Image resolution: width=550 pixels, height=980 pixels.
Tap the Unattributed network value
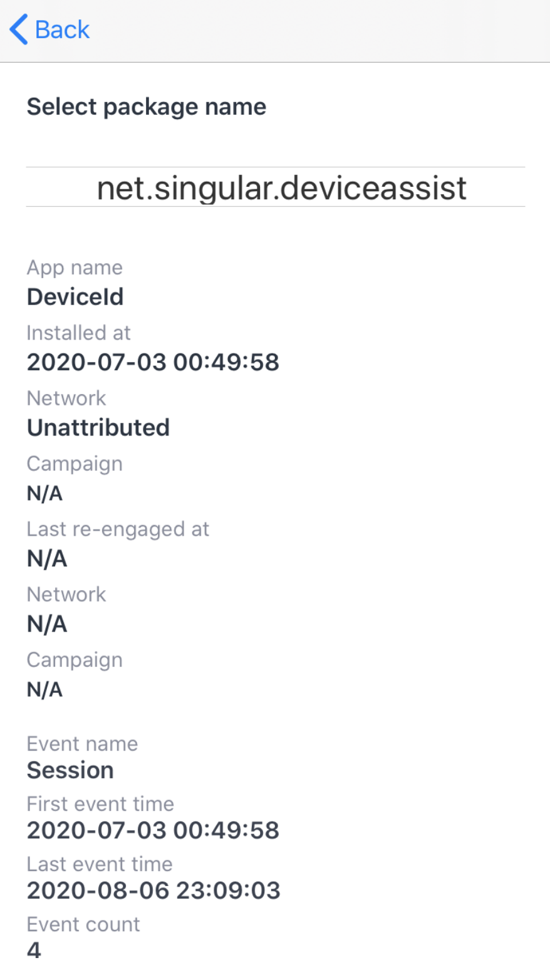click(98, 428)
